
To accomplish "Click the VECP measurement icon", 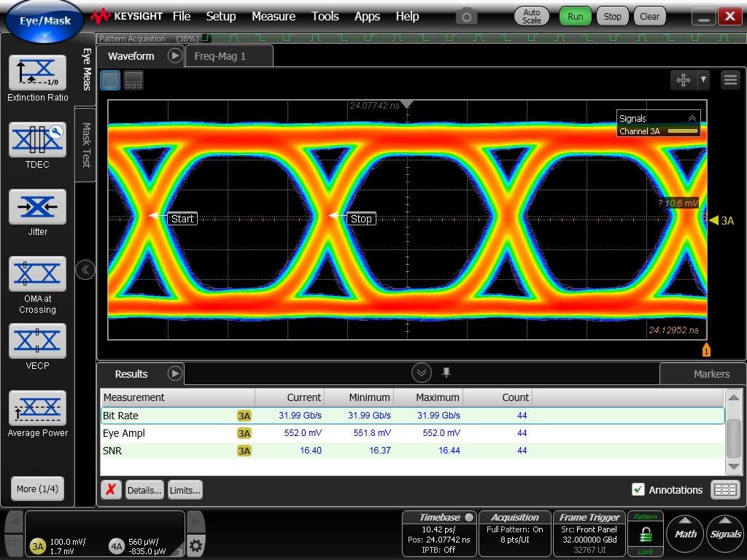I will 37,341.
